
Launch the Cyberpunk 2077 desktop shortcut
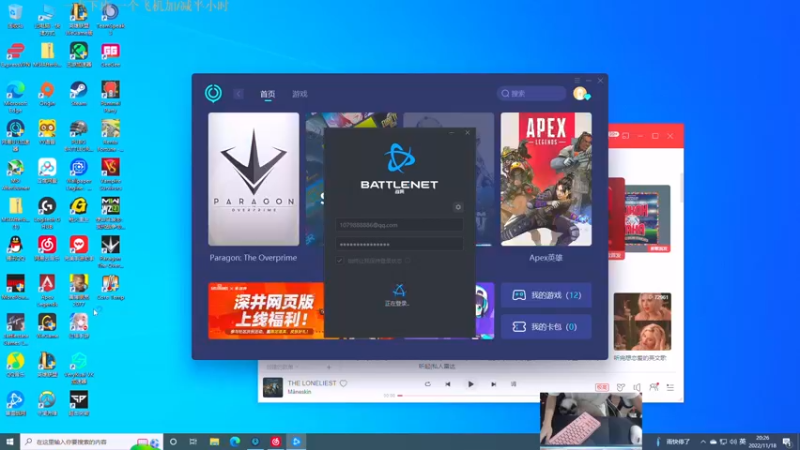click(x=79, y=291)
